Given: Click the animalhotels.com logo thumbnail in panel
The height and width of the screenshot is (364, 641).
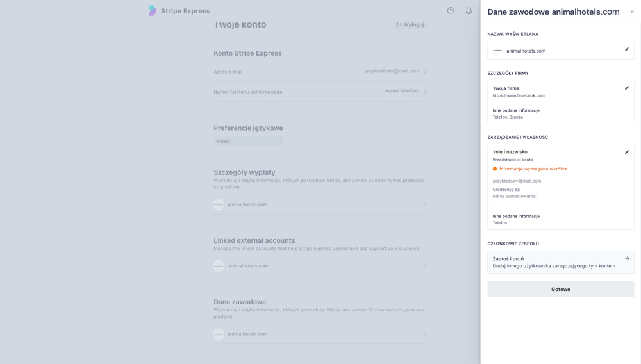Looking at the screenshot, I should 497,51.
